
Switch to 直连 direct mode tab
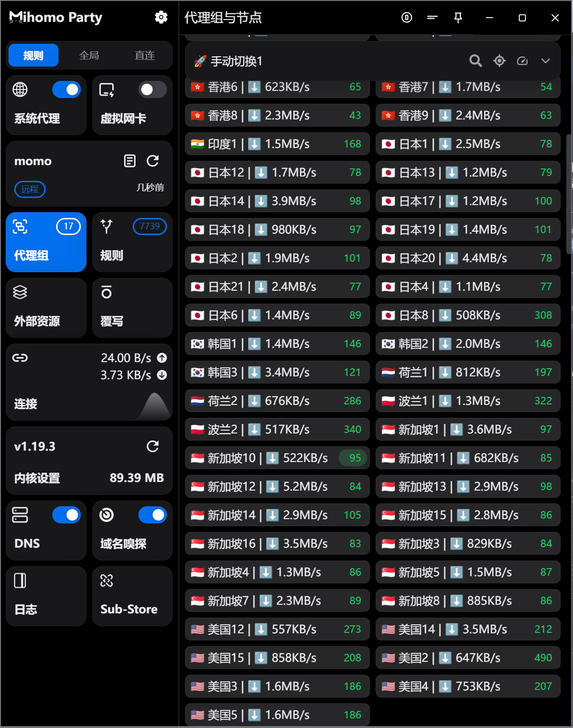click(145, 56)
